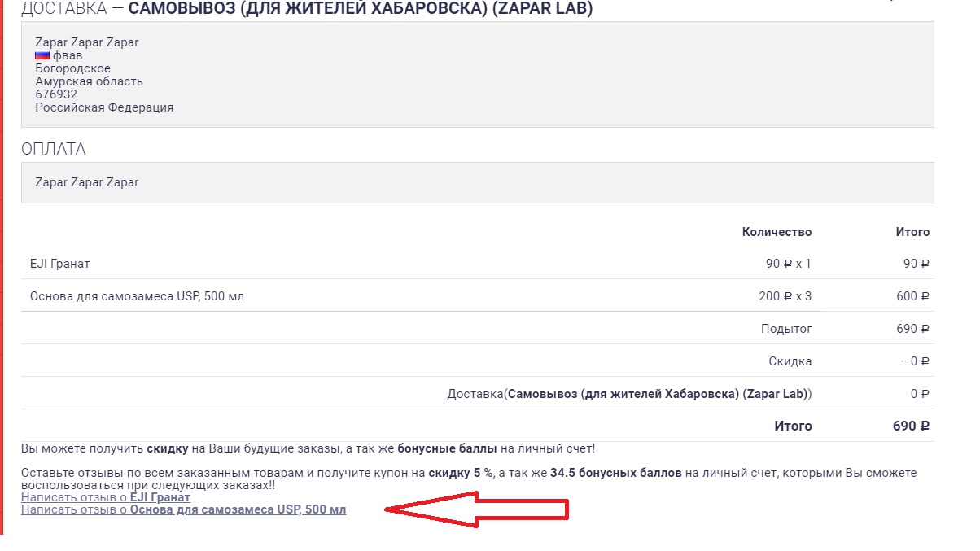Open review link for Основа для самозамеса USP
Screen dimensions: 980x551
click(184, 510)
